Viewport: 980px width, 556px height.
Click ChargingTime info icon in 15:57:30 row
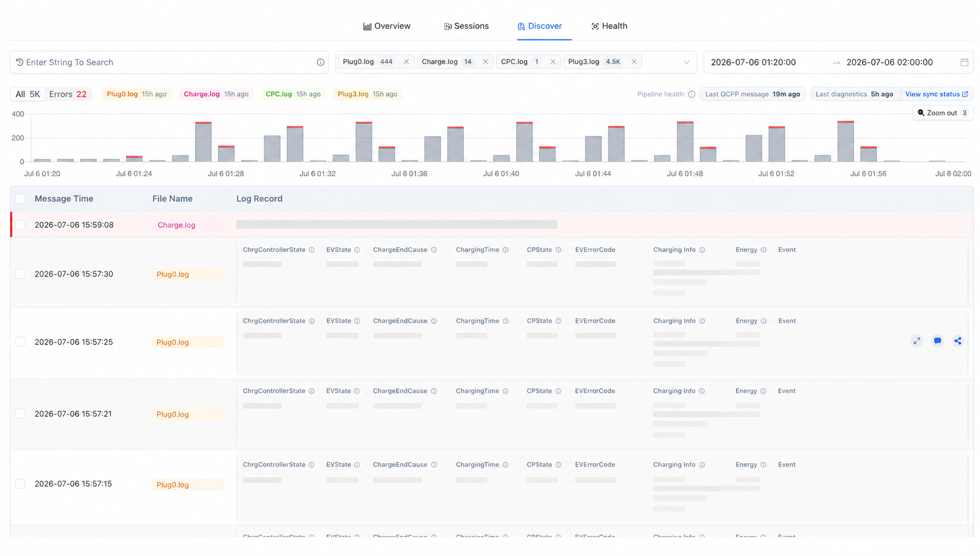click(x=506, y=250)
